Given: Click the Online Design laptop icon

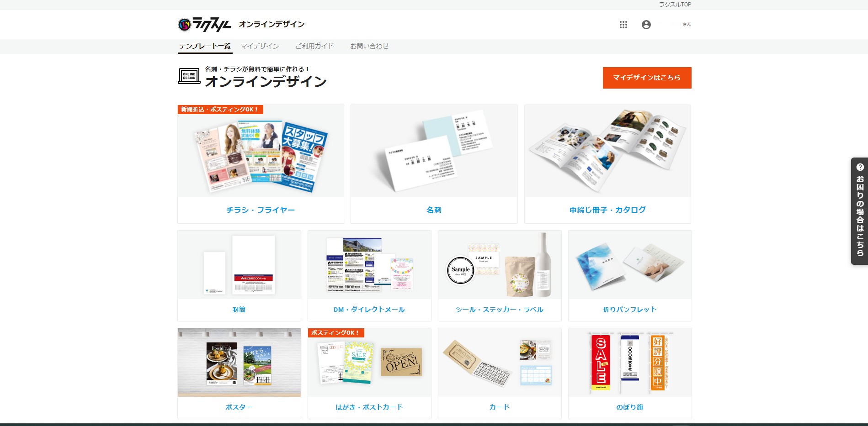Looking at the screenshot, I should 189,76.
